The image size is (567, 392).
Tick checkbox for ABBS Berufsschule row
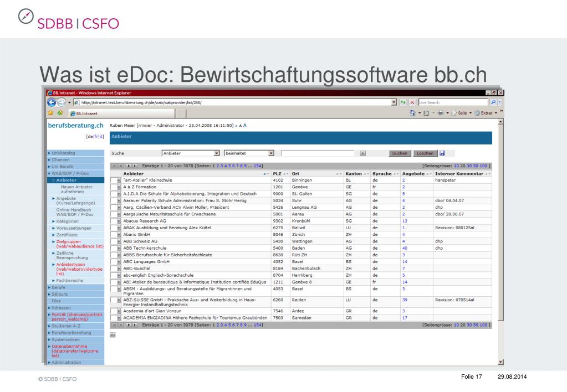114,255
